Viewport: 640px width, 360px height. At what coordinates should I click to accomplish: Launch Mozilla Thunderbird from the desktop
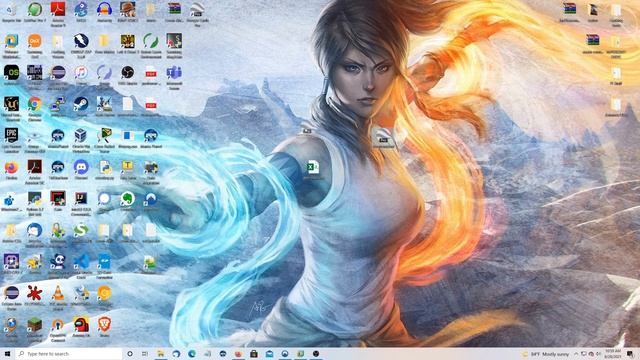coord(35,234)
